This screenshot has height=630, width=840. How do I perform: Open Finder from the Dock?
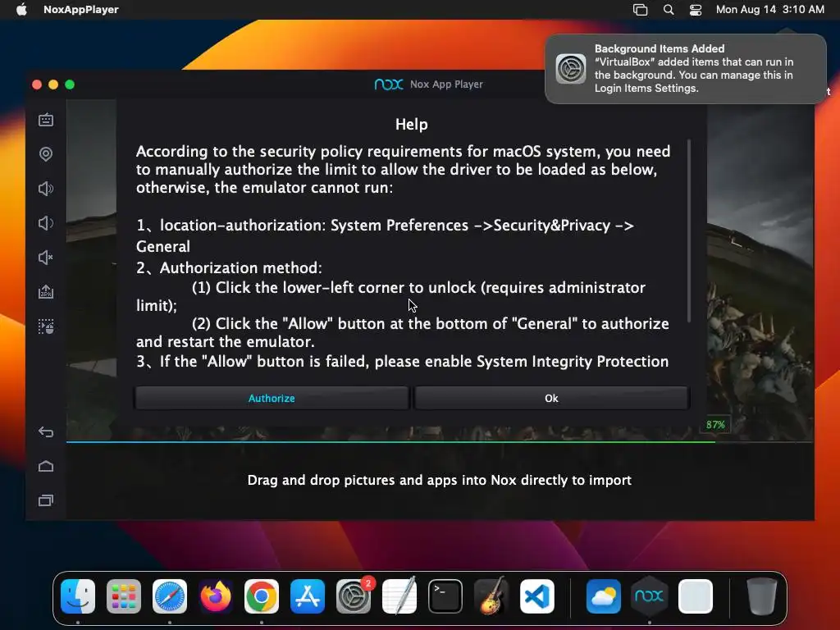coord(78,596)
